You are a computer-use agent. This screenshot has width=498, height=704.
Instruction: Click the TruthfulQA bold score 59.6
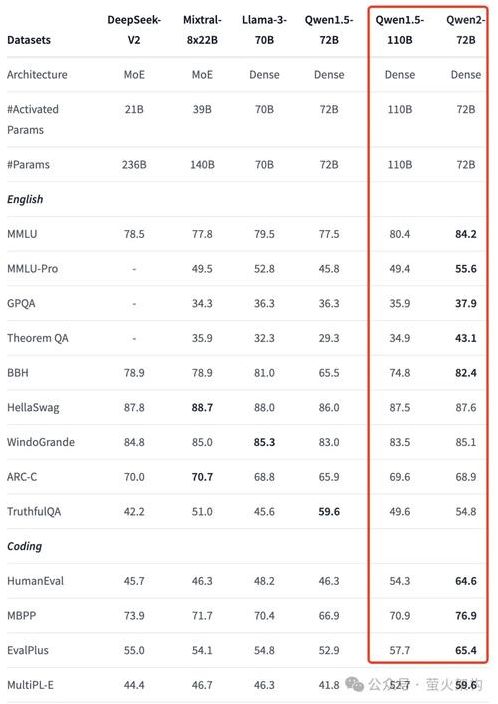(x=329, y=512)
